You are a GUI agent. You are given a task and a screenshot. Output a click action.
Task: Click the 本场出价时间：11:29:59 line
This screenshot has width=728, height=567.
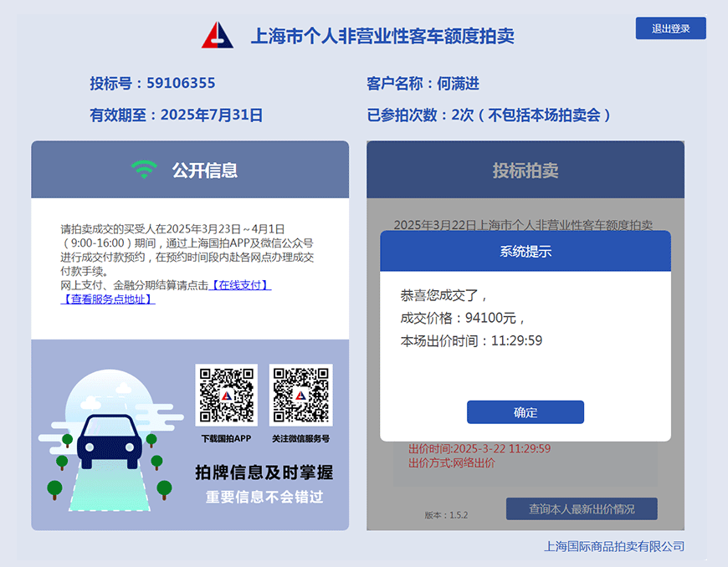pyautogui.click(x=471, y=340)
